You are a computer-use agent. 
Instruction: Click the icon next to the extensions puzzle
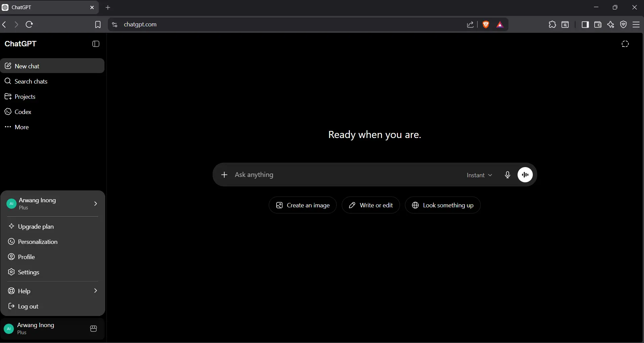(x=565, y=24)
